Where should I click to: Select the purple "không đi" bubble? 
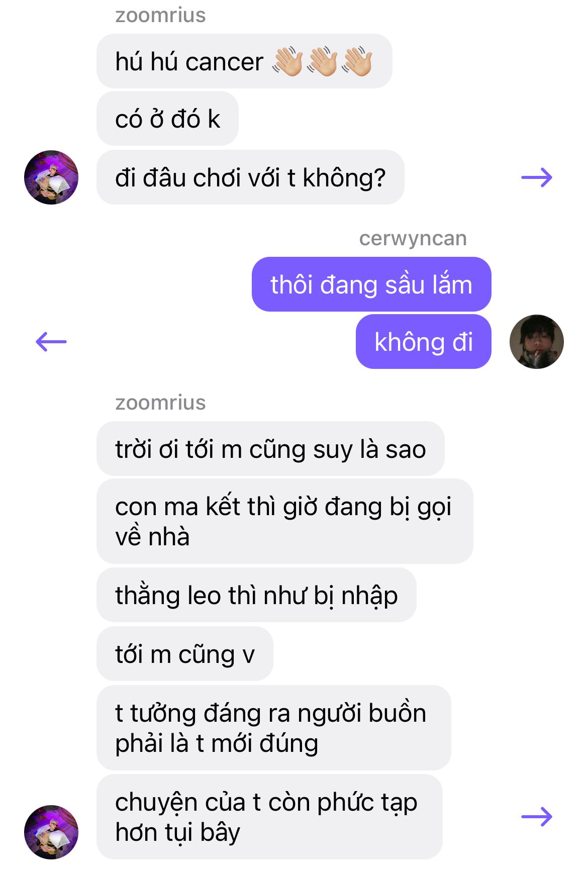tap(424, 342)
